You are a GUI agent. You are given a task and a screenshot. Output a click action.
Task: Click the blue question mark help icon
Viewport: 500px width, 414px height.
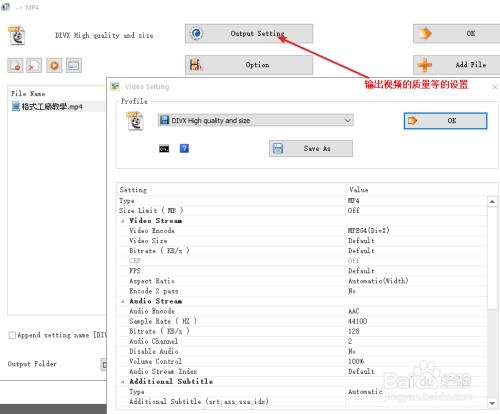point(184,148)
